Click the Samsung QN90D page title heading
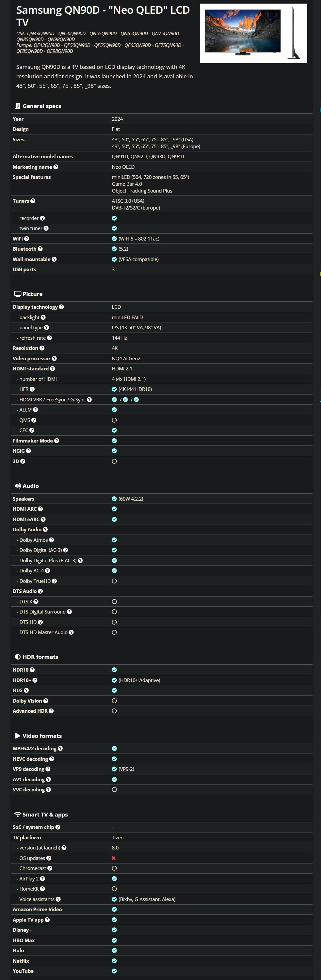This screenshot has height=980, width=321. [103, 16]
